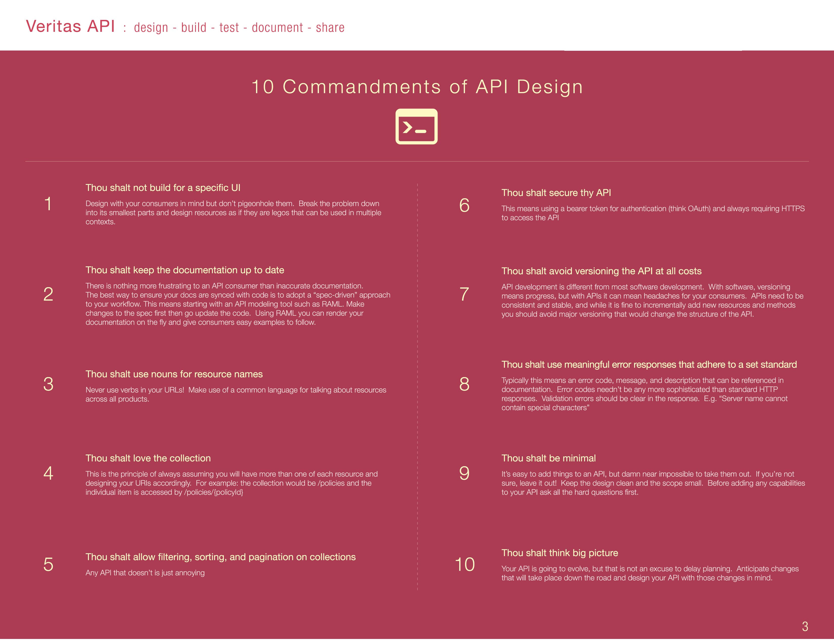This screenshot has width=834, height=644.
Task: Click the word 'share' in the header tagline
Action: pos(330,28)
